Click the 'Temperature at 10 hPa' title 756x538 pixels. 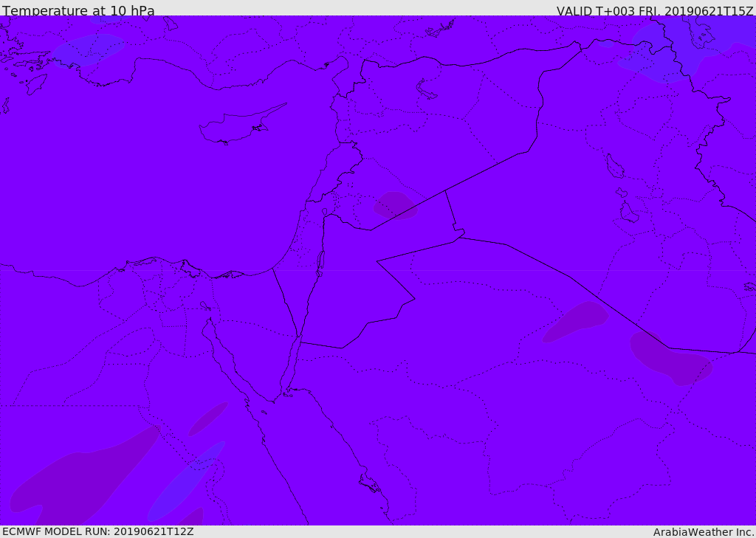click(78, 10)
